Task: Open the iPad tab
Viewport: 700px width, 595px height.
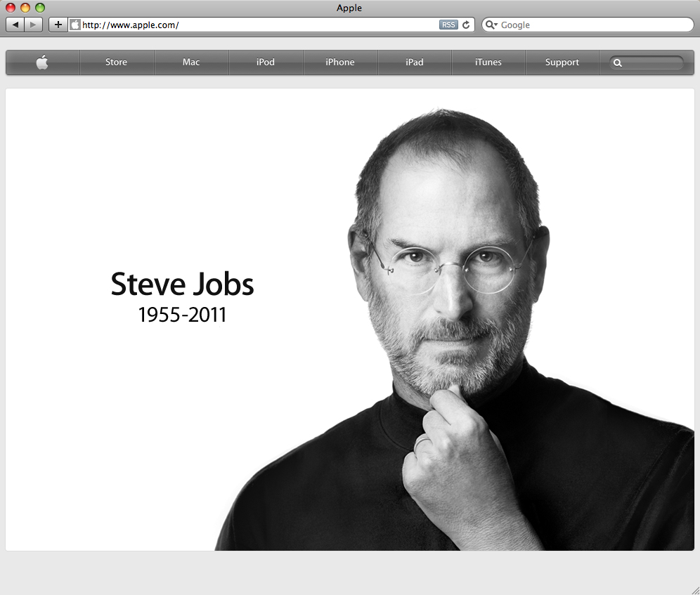Action: [415, 63]
